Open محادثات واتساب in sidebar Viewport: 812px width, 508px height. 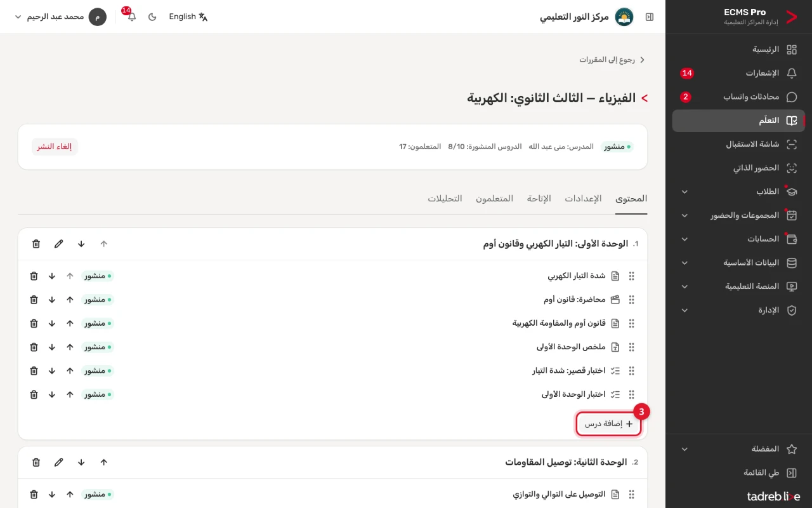coord(738,97)
